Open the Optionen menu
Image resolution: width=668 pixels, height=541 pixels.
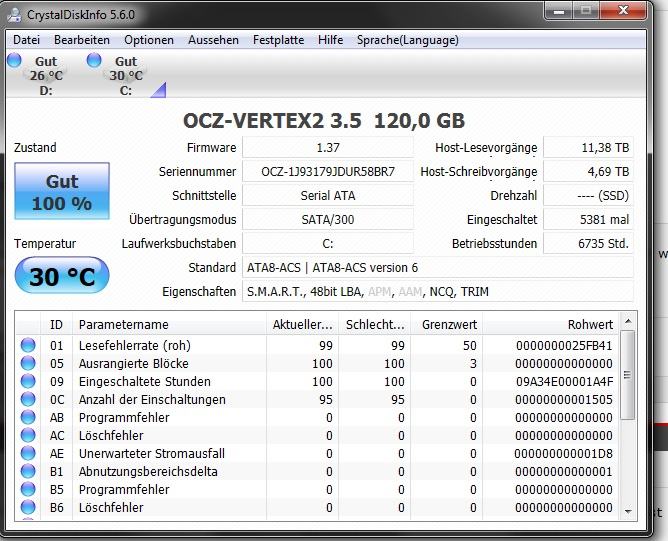[149, 40]
